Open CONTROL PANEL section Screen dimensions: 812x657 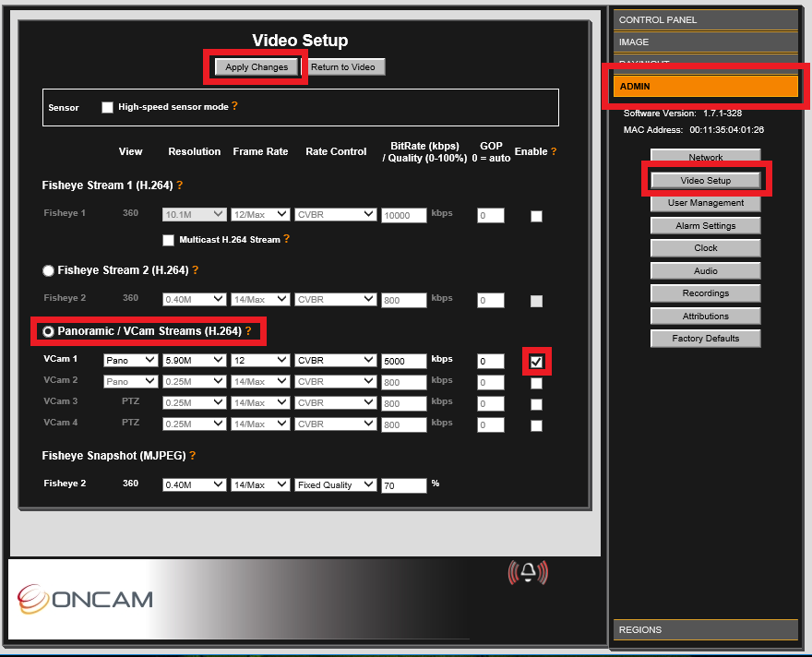tap(705, 19)
